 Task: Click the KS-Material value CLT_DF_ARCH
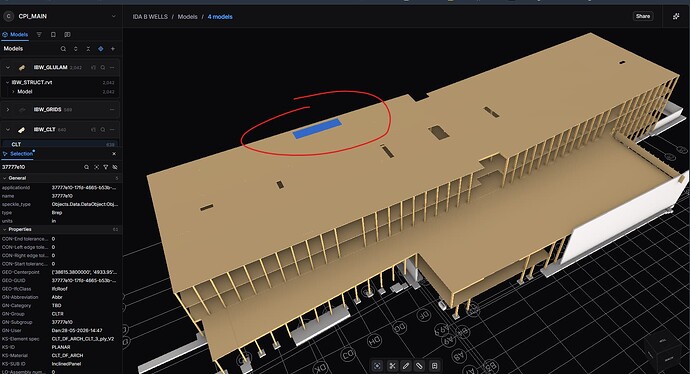click(x=67, y=356)
